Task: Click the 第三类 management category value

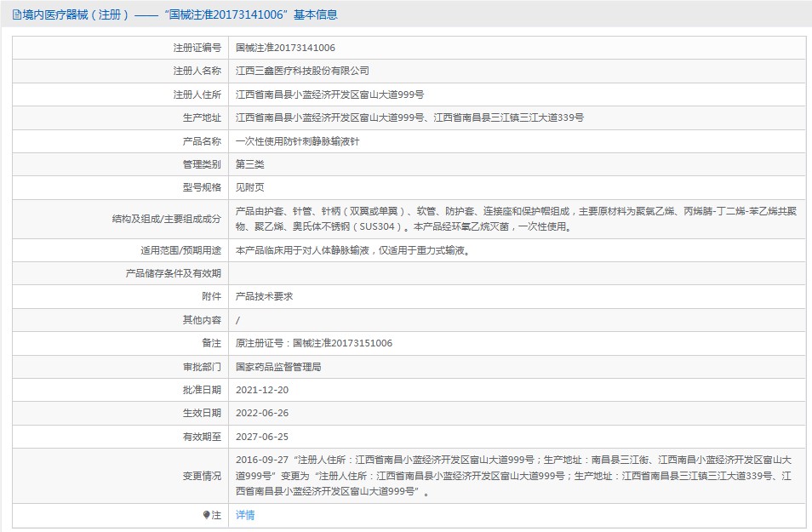Action: click(250, 164)
